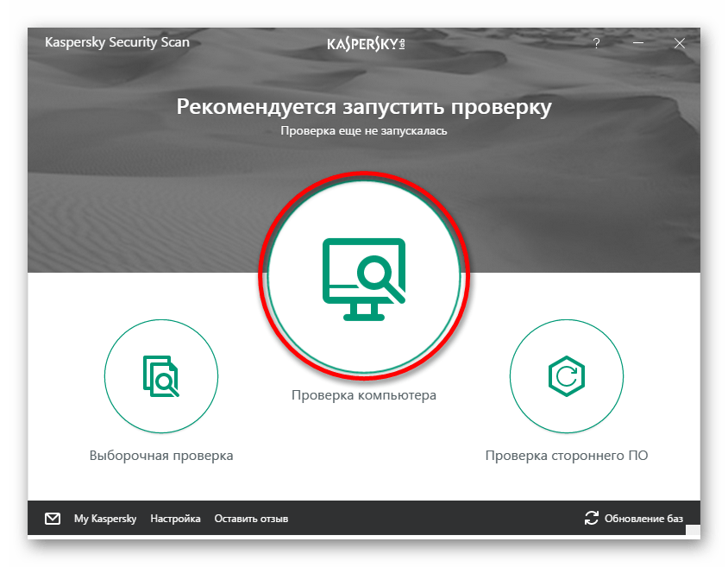
Task: Close the Kaspersky Security Scan window
Action: coord(678,43)
